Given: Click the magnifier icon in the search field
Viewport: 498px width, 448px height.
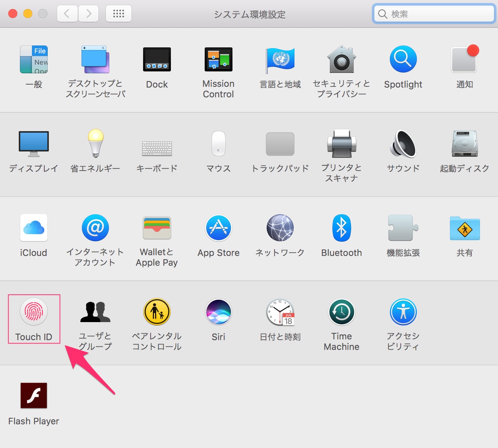Looking at the screenshot, I should [x=383, y=14].
